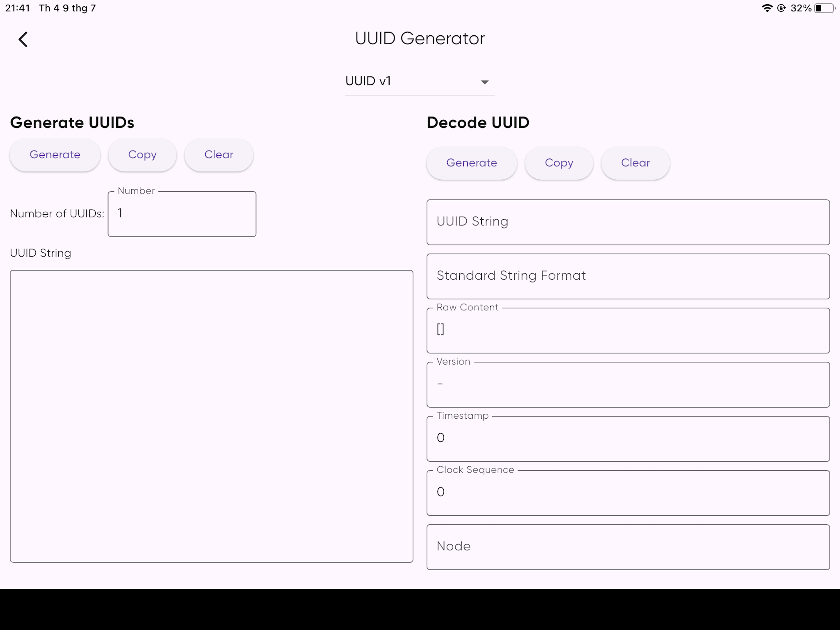Click the Clock Sequence field
The width and height of the screenshot is (840, 630).
[628, 493]
